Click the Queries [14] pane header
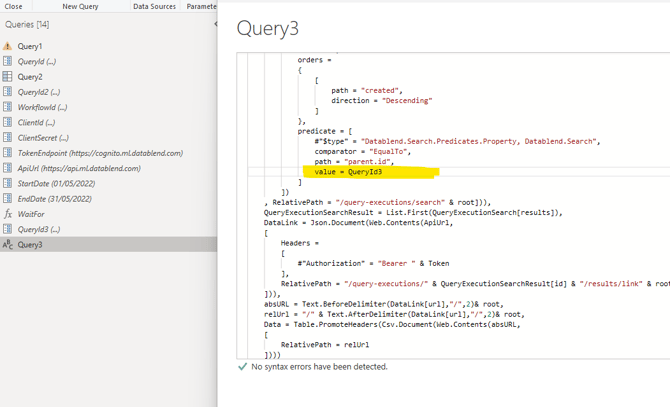Screen dimensions: 670x407 pos(27,24)
